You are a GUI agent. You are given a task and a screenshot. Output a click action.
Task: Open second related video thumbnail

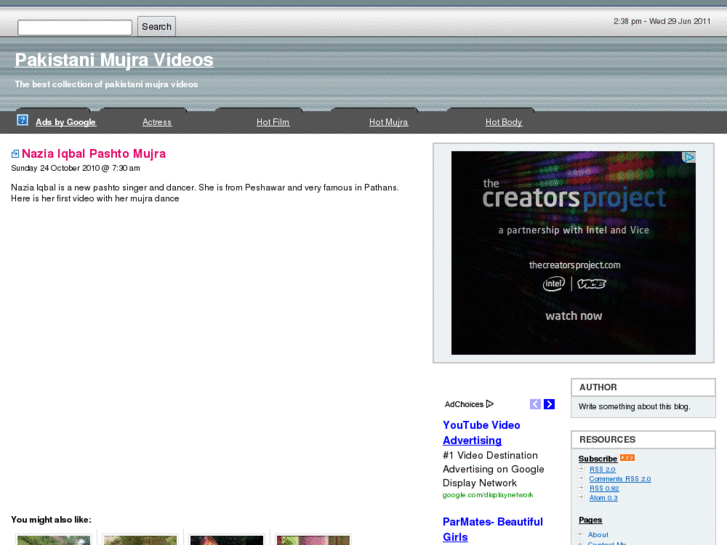pyautogui.click(x=140, y=540)
